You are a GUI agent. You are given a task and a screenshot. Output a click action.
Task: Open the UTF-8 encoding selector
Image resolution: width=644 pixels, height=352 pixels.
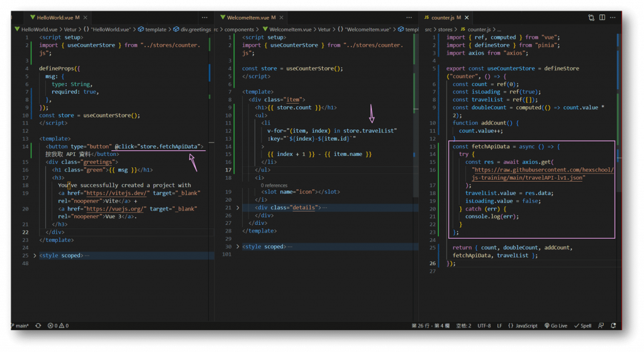486,326
